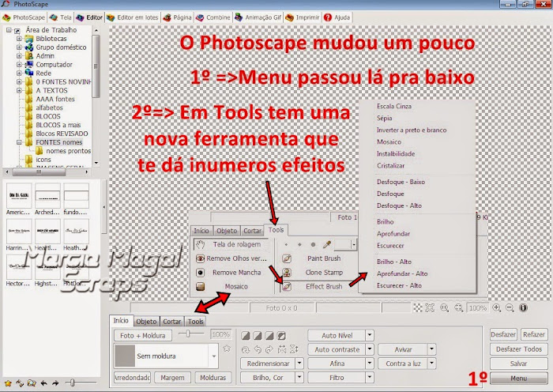Screen dimensions: 553x392
Task: Open the Afina dropdown arrow
Action: 370,364
